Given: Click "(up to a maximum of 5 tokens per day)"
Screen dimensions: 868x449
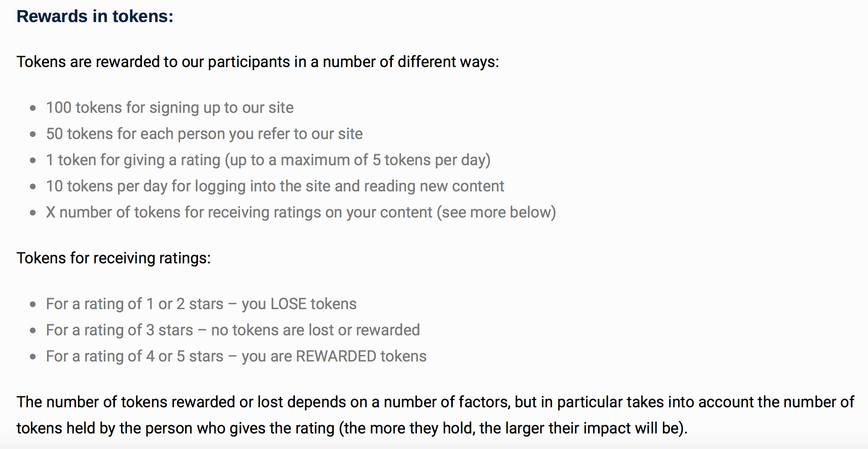Looking at the screenshot, I should coord(358,160).
